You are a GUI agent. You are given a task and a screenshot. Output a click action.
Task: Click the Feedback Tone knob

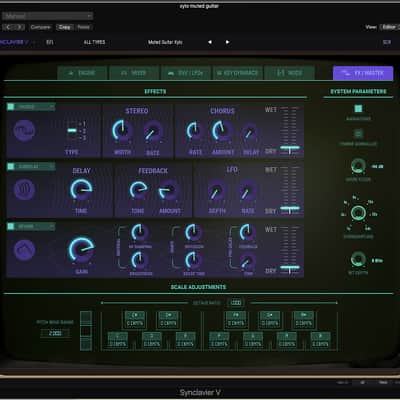pos(138,190)
